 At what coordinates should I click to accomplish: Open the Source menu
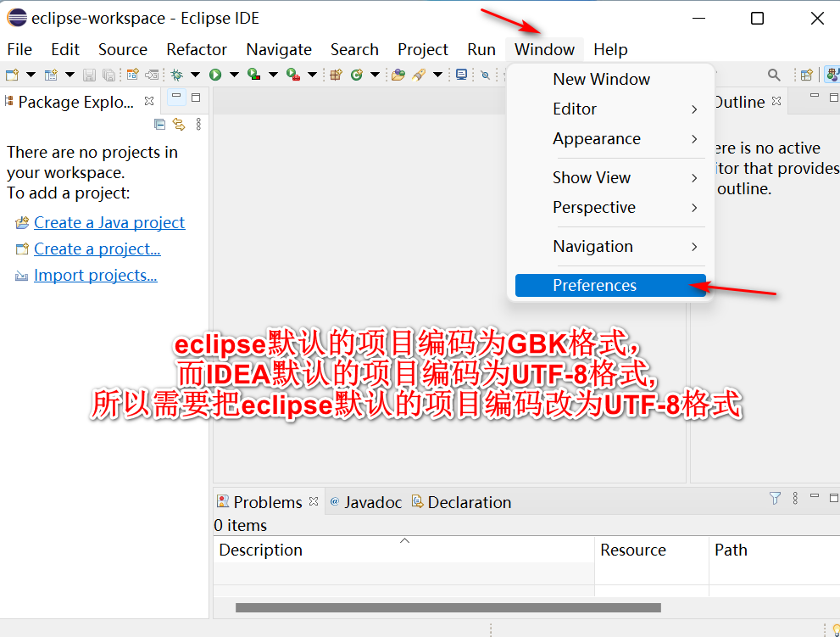coord(123,49)
